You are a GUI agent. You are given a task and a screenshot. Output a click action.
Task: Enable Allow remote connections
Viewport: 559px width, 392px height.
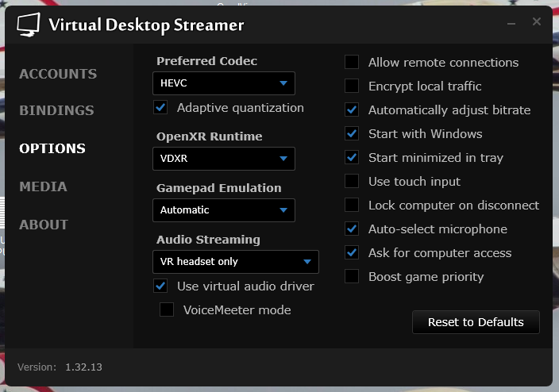352,62
